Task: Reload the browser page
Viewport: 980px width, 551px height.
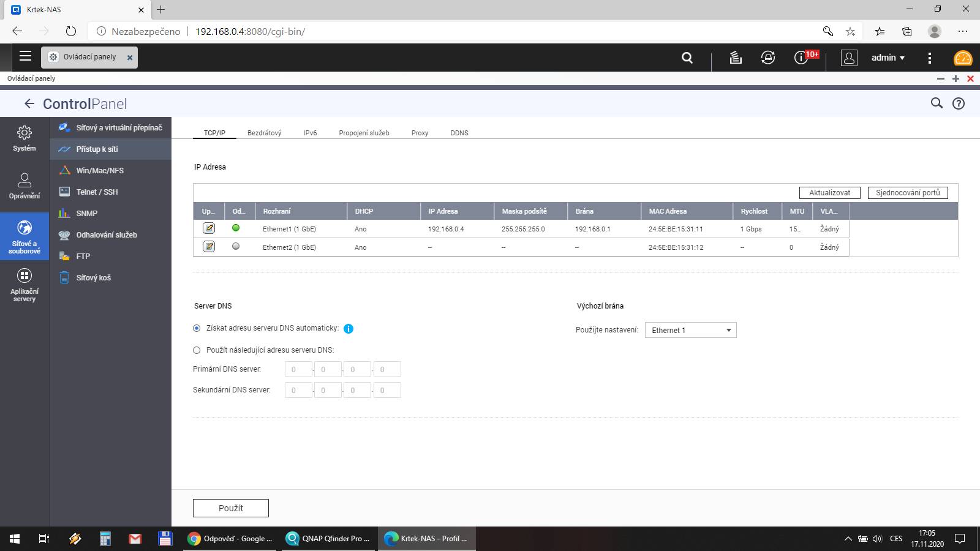Action: click(x=70, y=31)
